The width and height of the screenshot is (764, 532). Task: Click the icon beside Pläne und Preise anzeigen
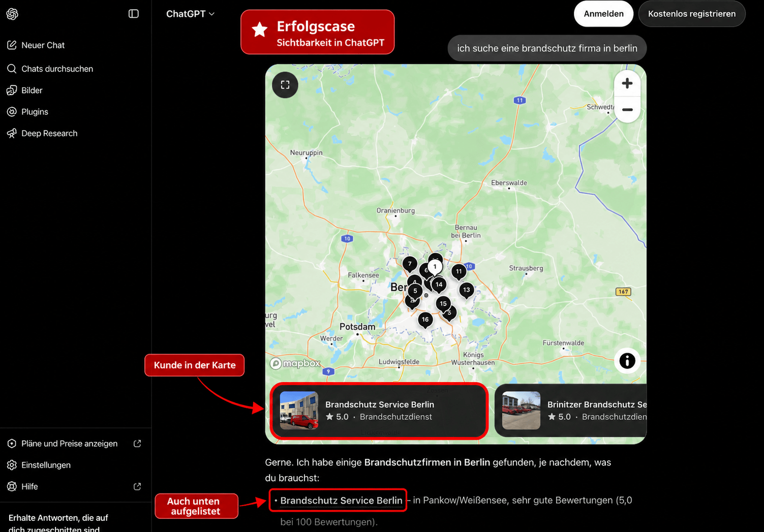[x=12, y=444]
